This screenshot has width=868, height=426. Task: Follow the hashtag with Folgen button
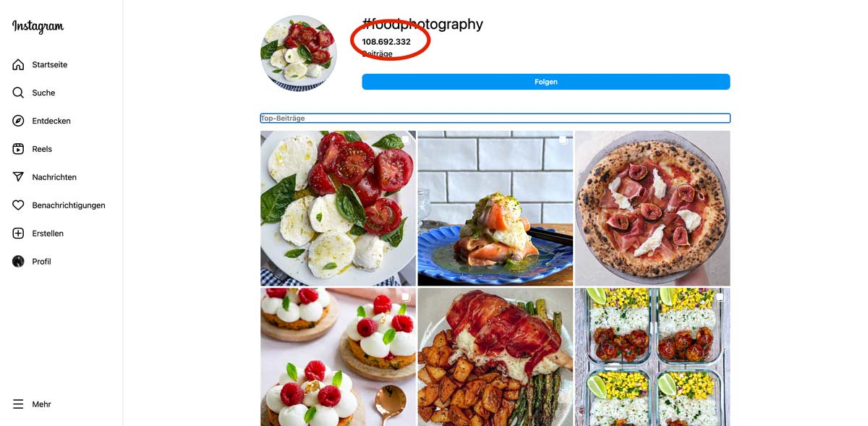(x=546, y=82)
